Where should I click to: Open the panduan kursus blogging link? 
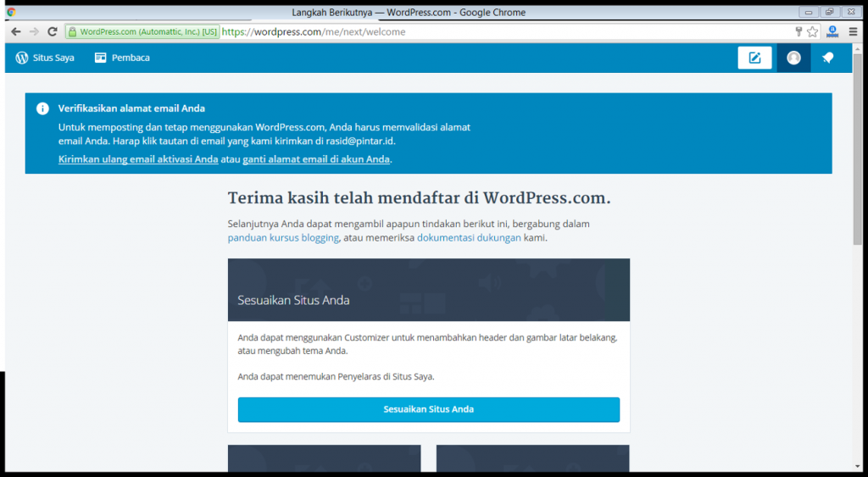coord(283,238)
